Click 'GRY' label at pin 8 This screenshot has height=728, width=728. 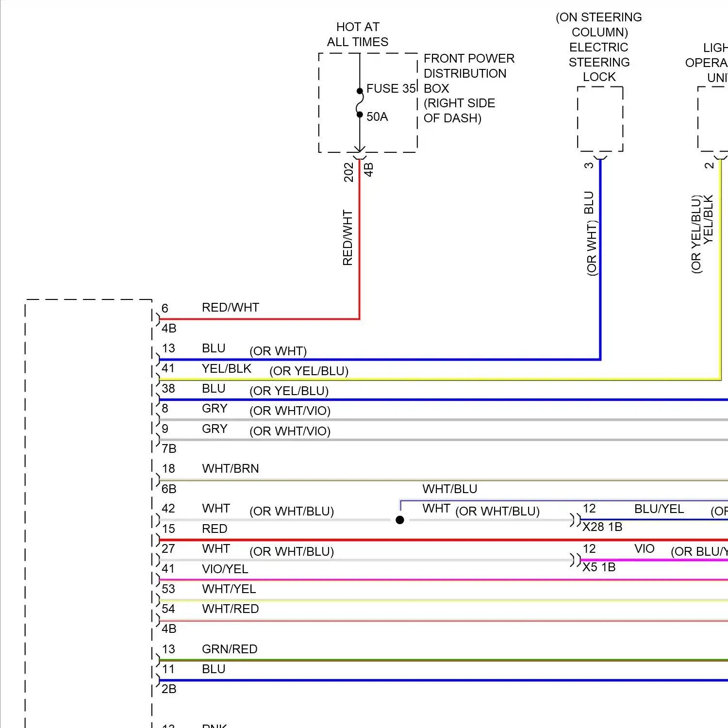point(215,409)
